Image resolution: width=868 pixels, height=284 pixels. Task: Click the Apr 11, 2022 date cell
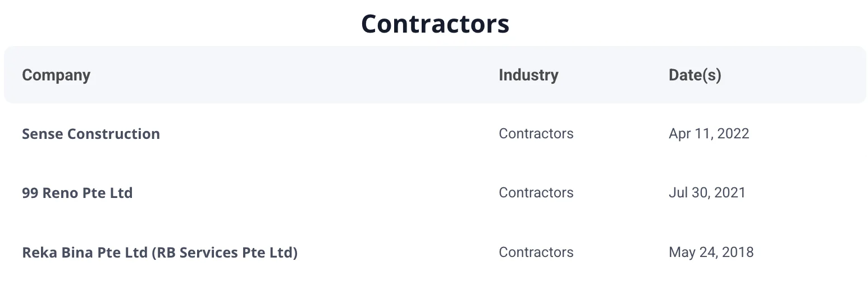point(709,134)
